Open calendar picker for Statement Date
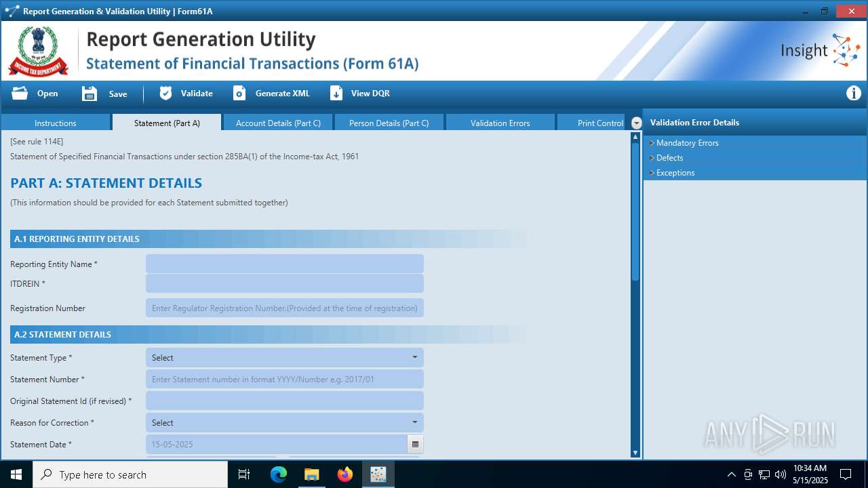868x488 pixels. pos(416,445)
